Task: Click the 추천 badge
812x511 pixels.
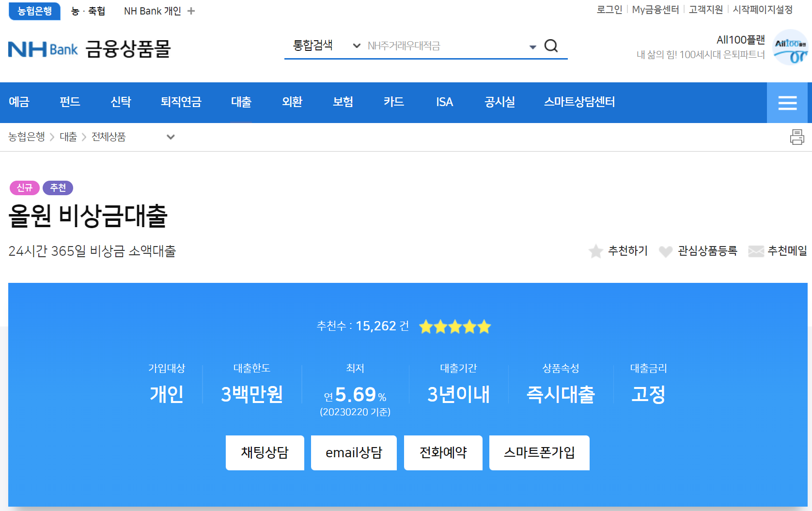Action: 58,188
